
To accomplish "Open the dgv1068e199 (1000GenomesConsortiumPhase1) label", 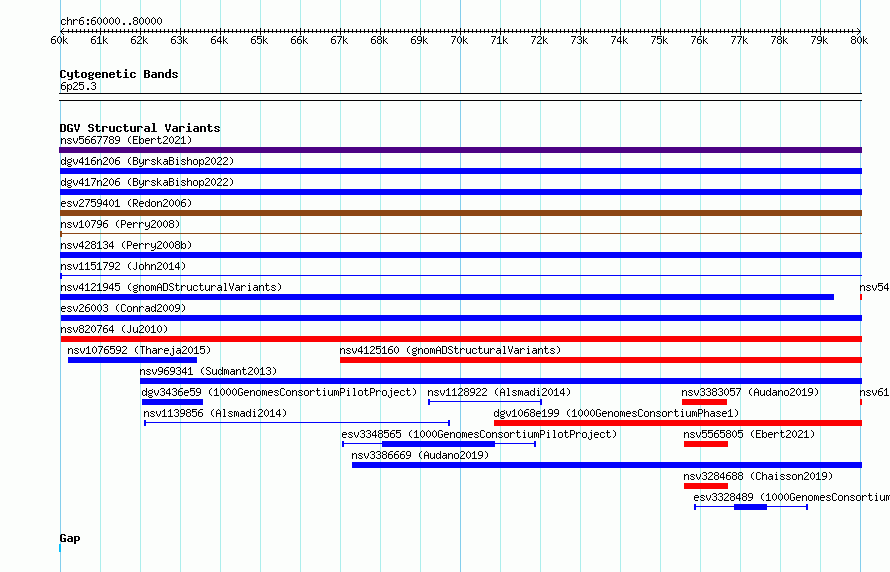I will click(616, 413).
